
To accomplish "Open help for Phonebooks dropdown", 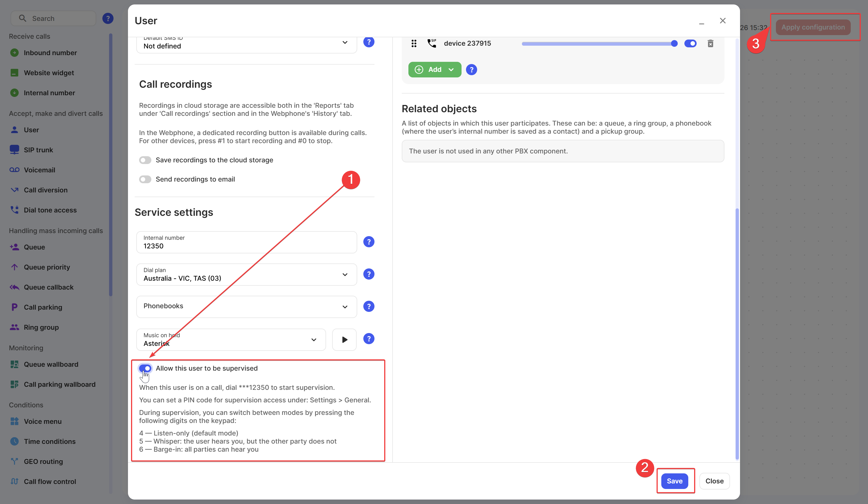I will coord(369,307).
